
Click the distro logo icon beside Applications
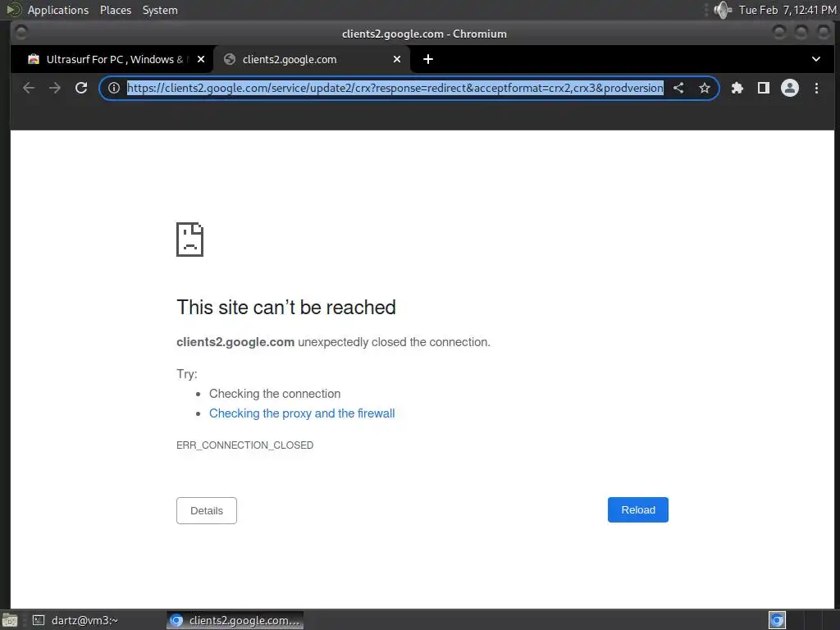point(13,10)
